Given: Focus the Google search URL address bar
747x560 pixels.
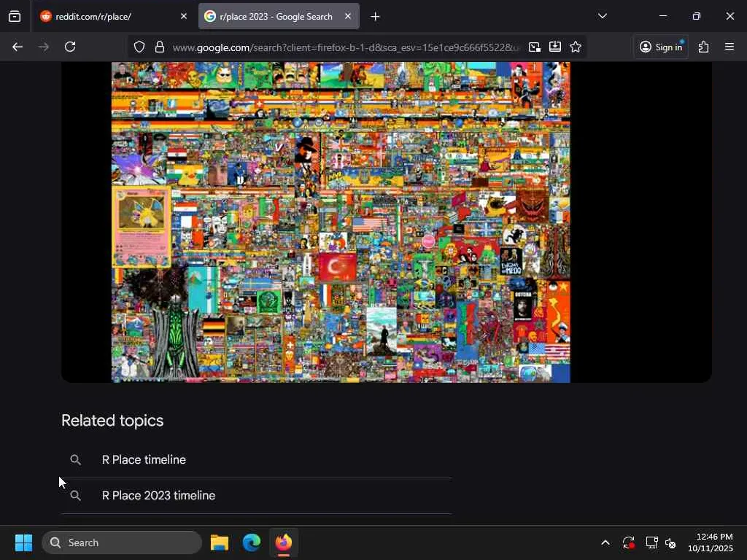Looking at the screenshot, I should coord(345,47).
